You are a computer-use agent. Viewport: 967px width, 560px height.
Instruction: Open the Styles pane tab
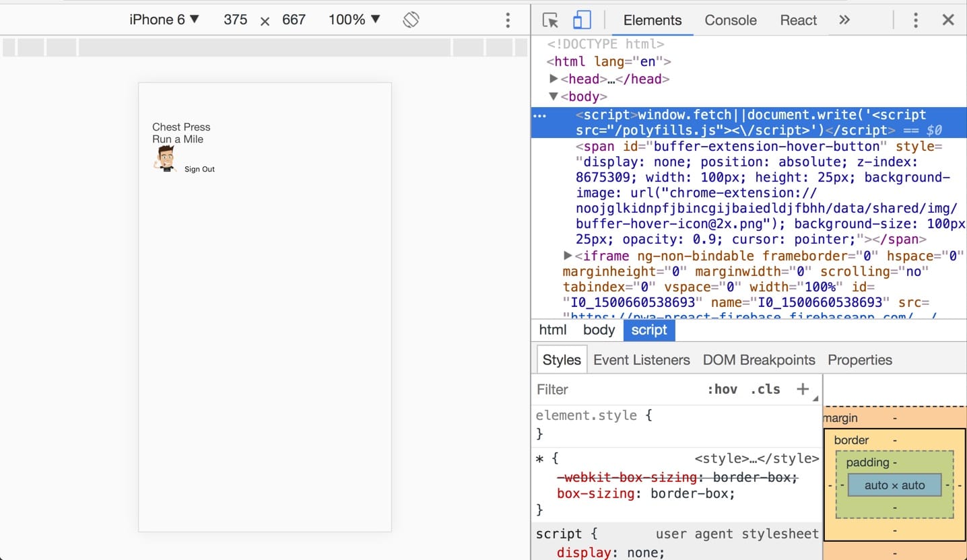pyautogui.click(x=562, y=360)
